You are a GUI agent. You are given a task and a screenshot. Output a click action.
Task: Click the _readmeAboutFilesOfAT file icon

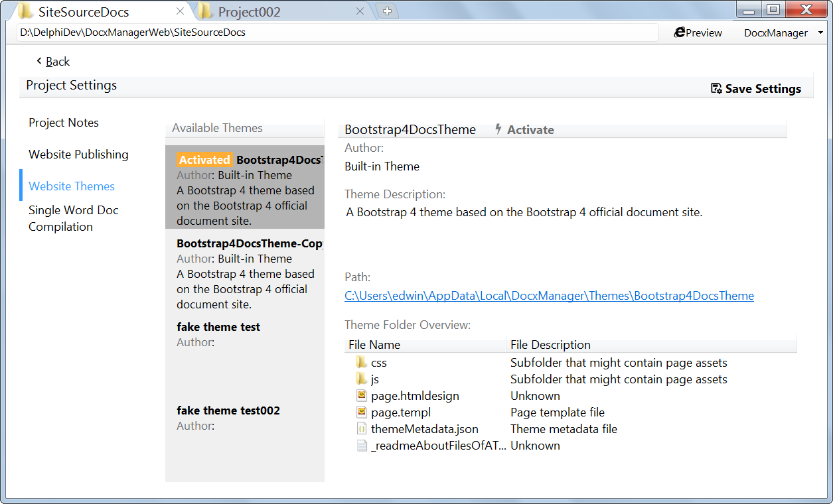click(x=361, y=445)
